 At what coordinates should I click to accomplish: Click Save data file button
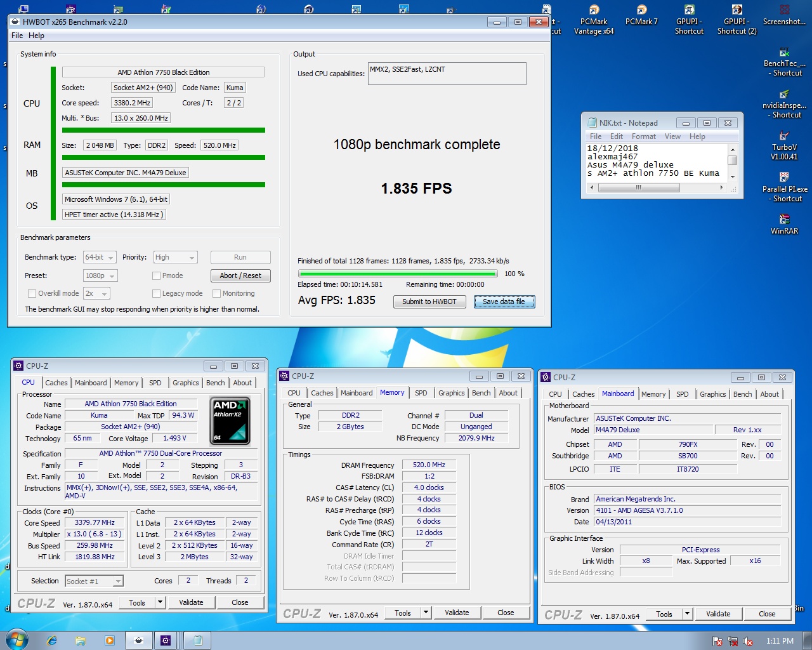pyautogui.click(x=504, y=302)
